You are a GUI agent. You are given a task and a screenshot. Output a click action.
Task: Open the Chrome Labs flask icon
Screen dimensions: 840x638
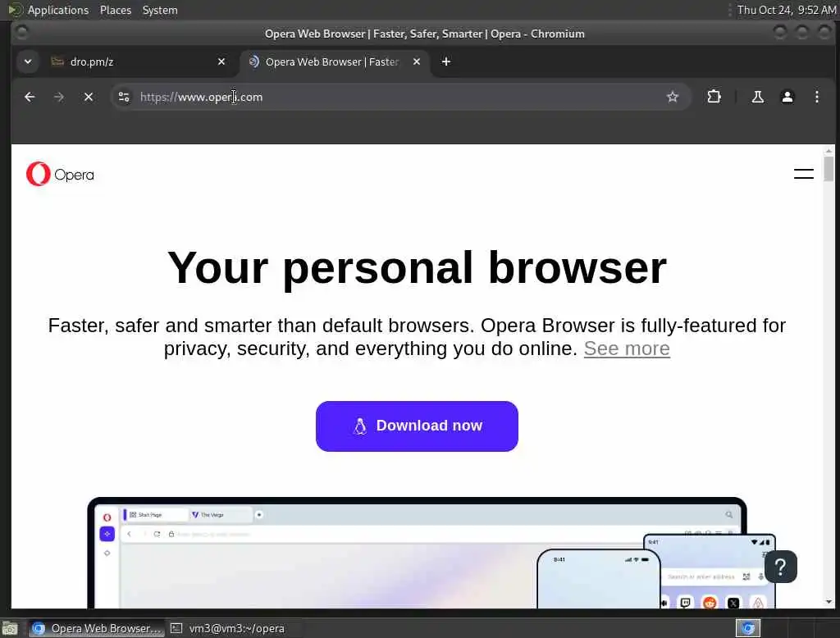click(757, 97)
